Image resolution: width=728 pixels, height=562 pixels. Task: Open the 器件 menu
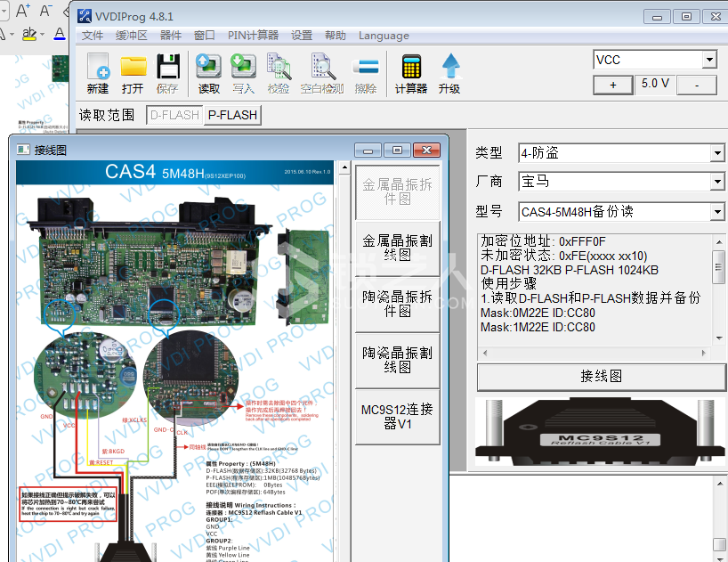[x=170, y=36]
